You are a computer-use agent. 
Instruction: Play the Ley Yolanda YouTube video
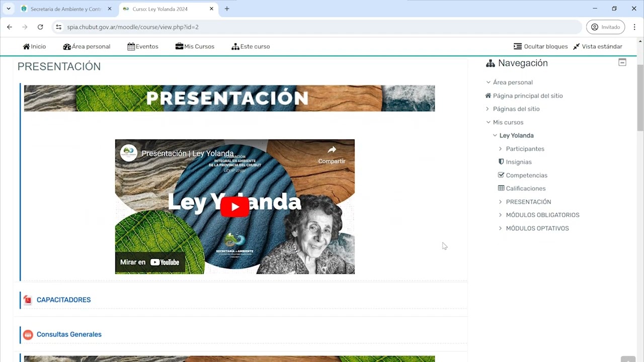235,207
